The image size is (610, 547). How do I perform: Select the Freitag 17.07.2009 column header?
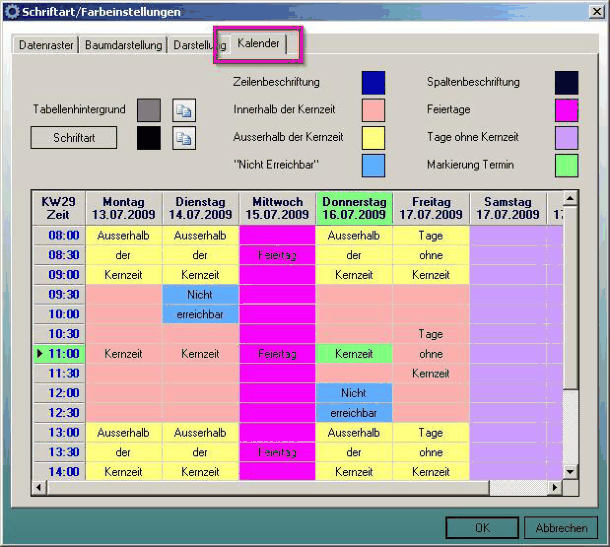[431, 208]
